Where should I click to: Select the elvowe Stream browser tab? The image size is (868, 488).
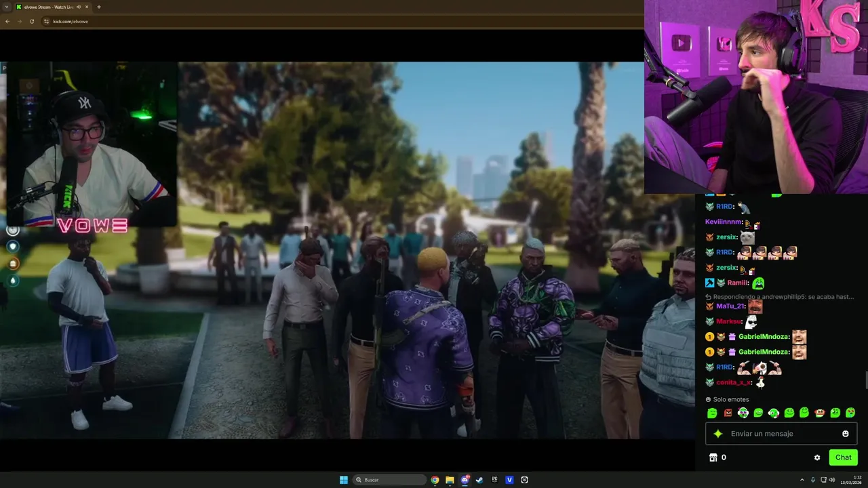(x=52, y=7)
